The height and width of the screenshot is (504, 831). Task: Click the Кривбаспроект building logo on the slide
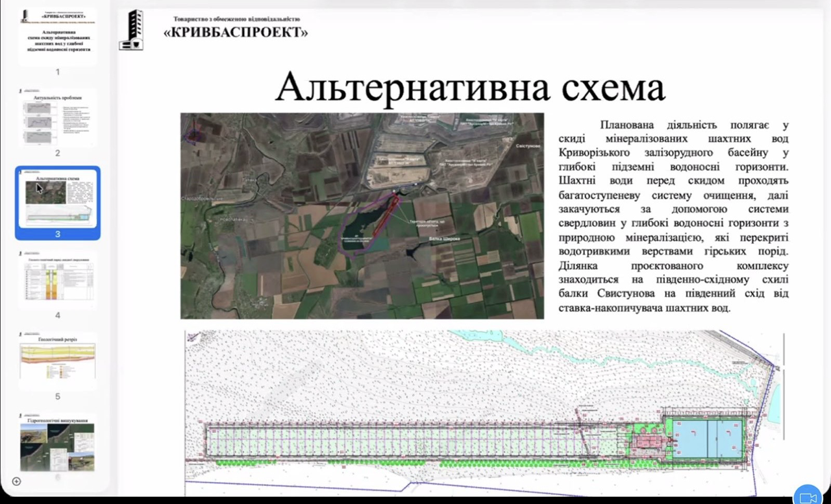tap(131, 30)
